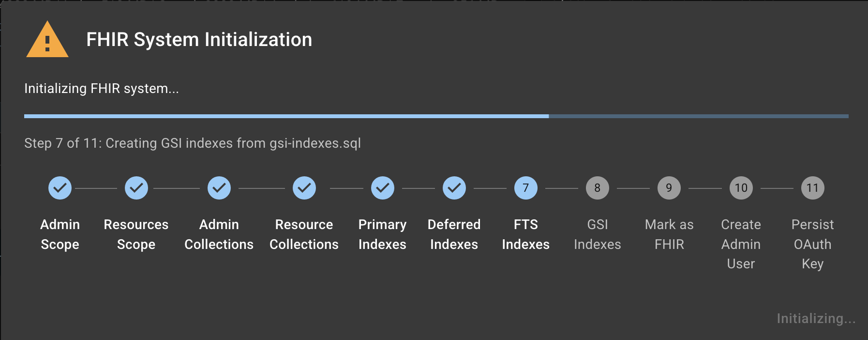Click the Resource Collections checkmark circle
868x340 pixels.
click(304, 188)
